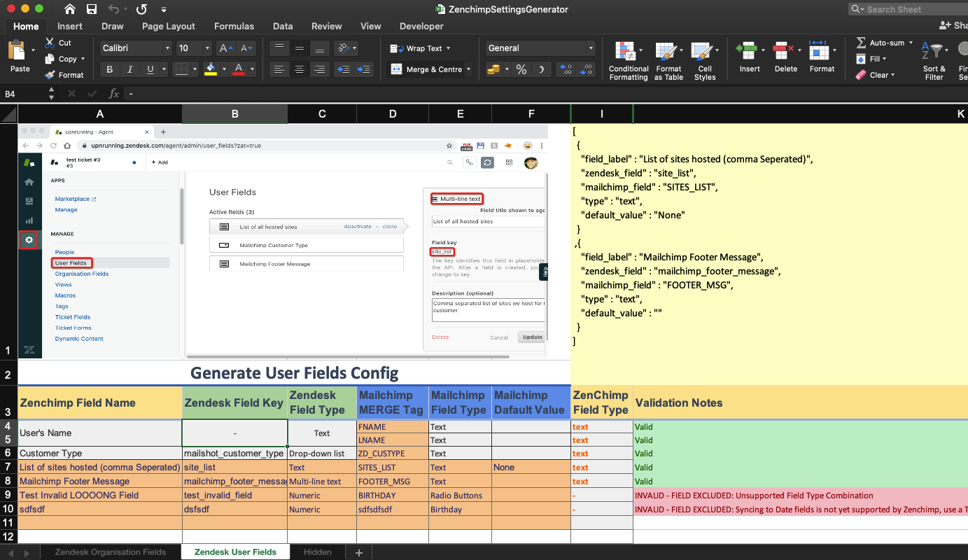Align cell text to the bottom
The width and height of the screenshot is (968, 560).
pyautogui.click(x=320, y=48)
